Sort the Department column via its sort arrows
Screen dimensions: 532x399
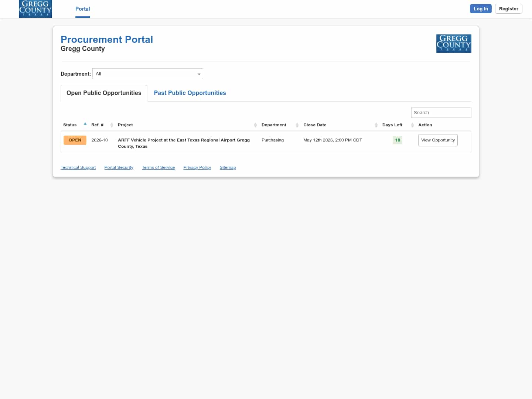click(x=297, y=125)
